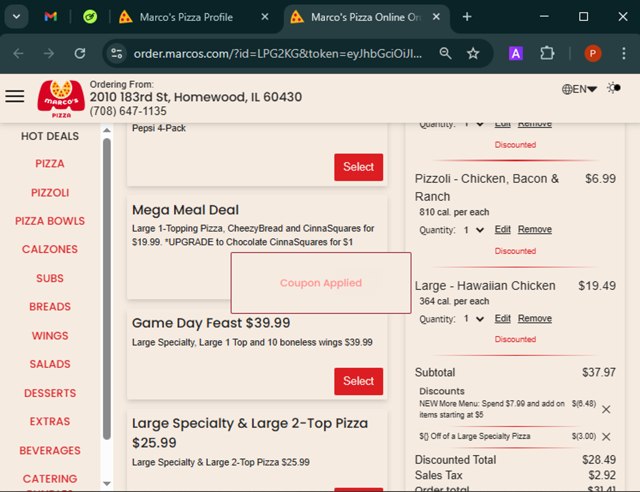The image size is (640, 492).
Task: Edit the Large Hawaiian Chicken pizza
Action: coord(502,318)
